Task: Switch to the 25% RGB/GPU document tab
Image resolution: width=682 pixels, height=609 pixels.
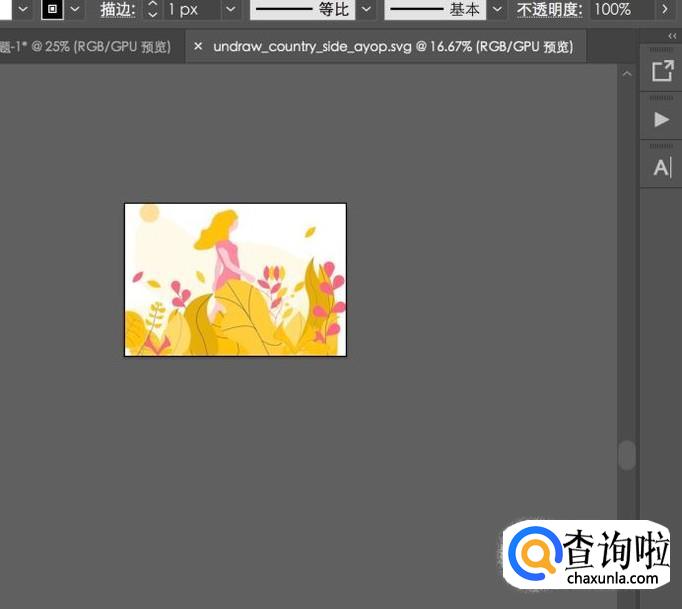Action: pos(92,47)
